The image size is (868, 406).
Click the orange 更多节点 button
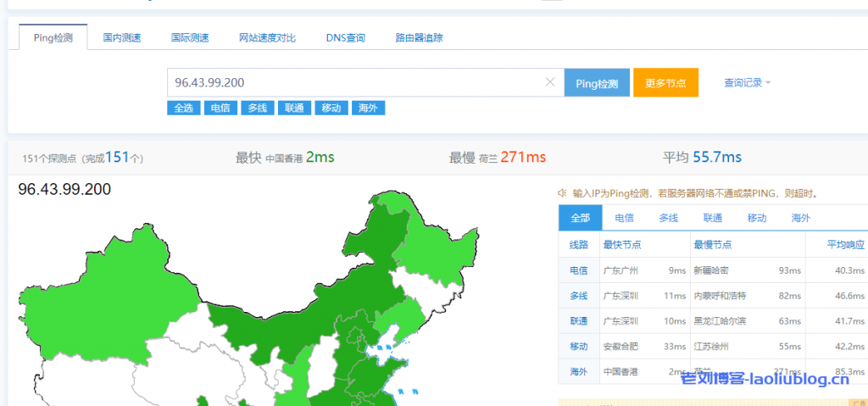(665, 83)
